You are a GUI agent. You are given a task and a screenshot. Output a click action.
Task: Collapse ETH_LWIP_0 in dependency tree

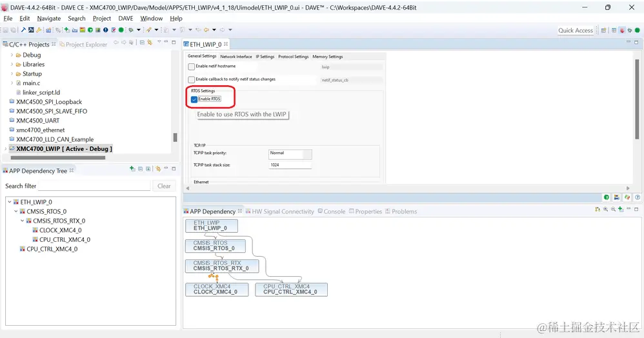(10, 202)
